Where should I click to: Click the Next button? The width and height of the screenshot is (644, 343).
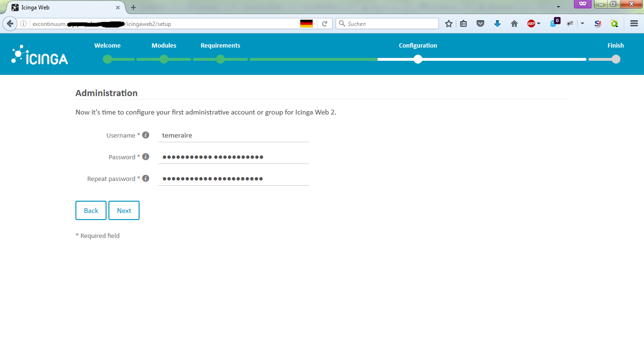[124, 211]
